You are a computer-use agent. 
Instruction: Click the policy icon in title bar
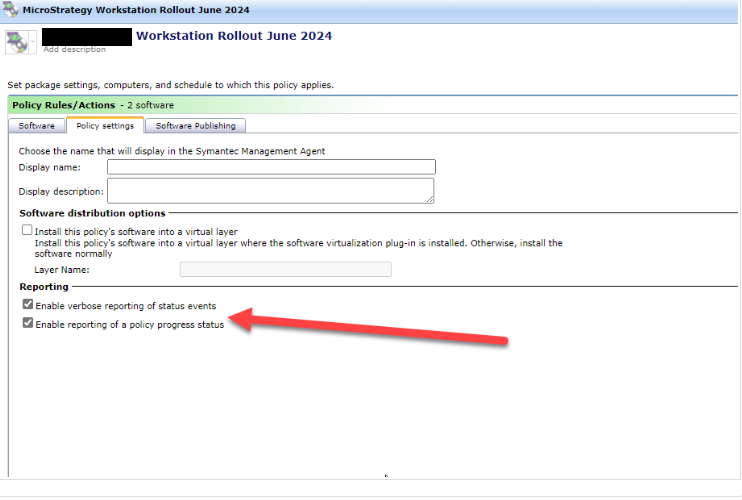(x=10, y=9)
